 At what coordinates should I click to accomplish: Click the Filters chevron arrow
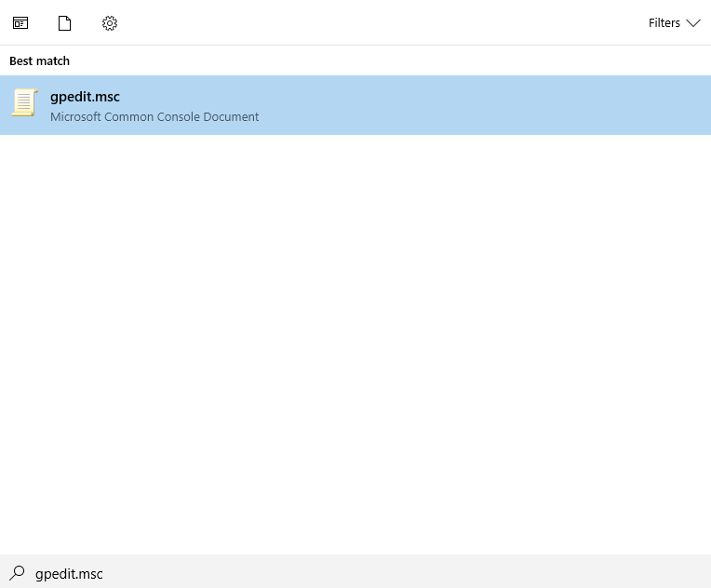pos(693,23)
